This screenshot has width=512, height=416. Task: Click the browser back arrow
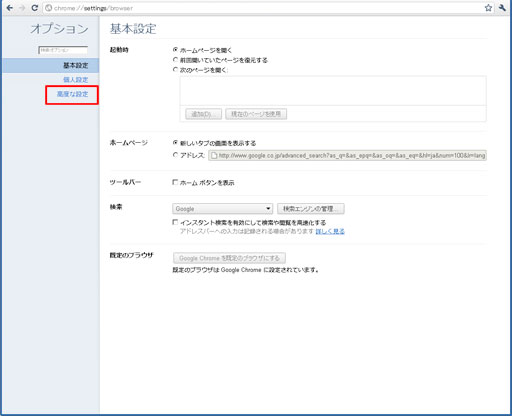point(10,8)
